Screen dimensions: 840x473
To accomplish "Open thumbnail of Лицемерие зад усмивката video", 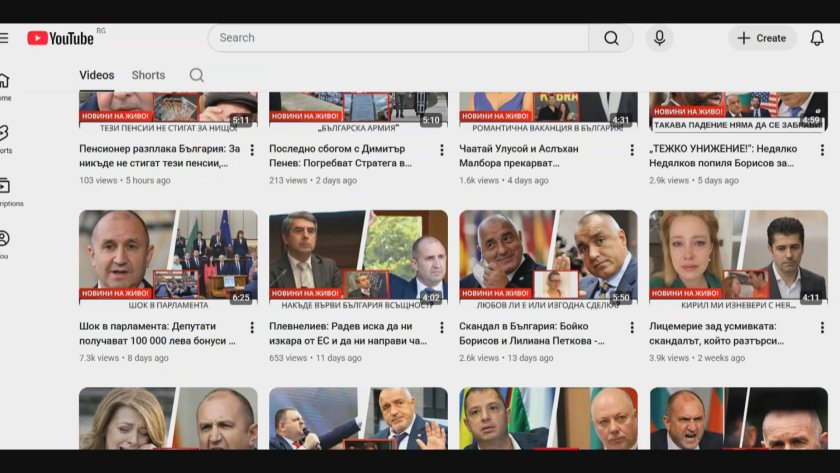I will [738, 255].
